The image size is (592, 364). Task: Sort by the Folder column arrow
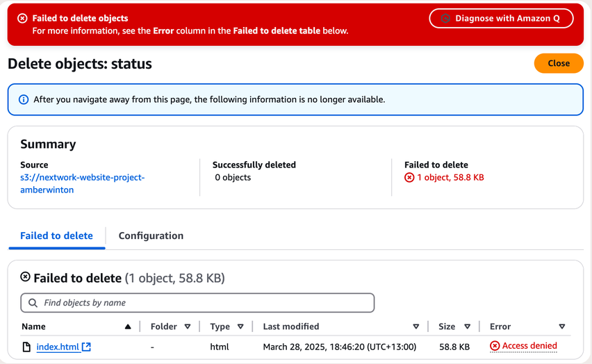coord(188,326)
